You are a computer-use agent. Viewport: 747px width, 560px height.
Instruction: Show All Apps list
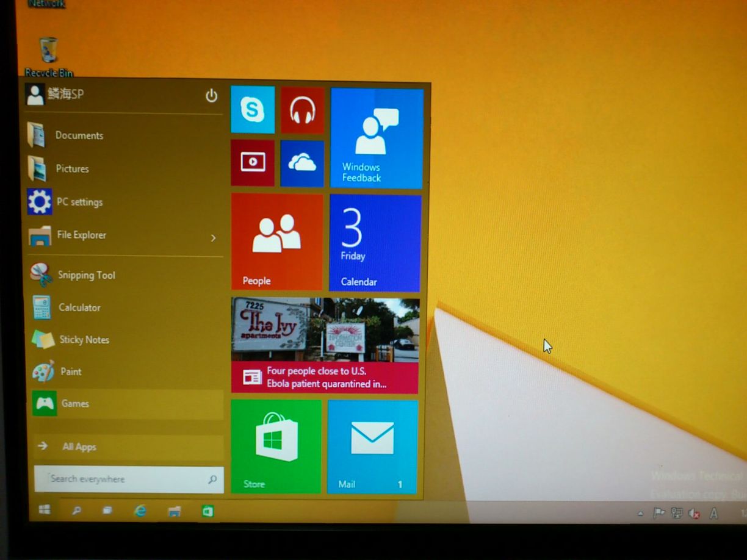[129, 447]
